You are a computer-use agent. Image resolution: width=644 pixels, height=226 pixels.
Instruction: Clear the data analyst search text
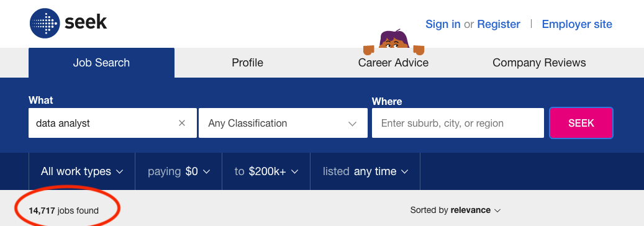coord(182,124)
